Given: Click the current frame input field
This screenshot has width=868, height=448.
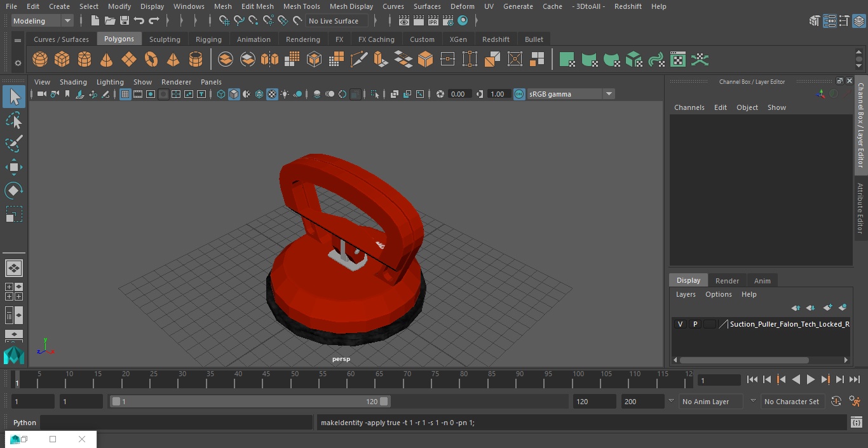Looking at the screenshot, I should (719, 380).
